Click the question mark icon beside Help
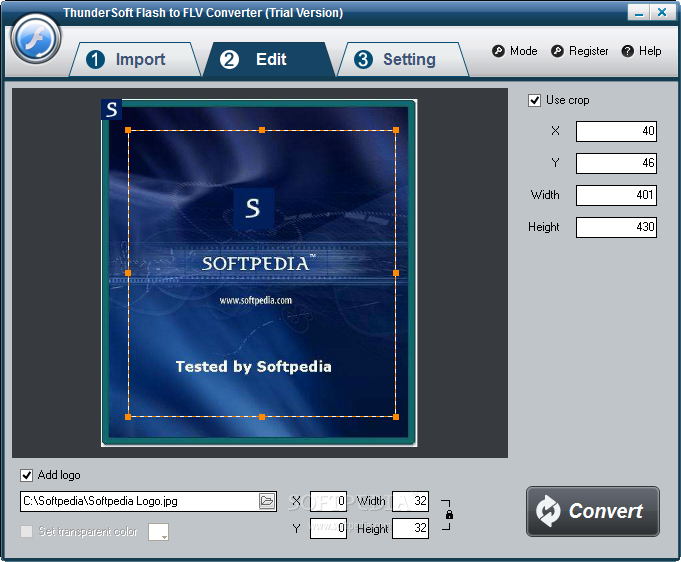The width and height of the screenshot is (681, 562). (x=628, y=51)
